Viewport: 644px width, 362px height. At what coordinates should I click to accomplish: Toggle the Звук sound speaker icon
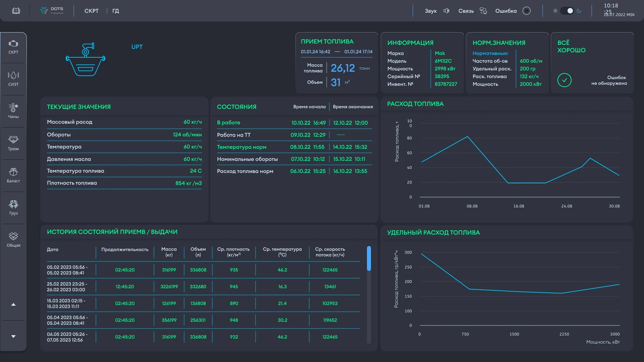[446, 11]
